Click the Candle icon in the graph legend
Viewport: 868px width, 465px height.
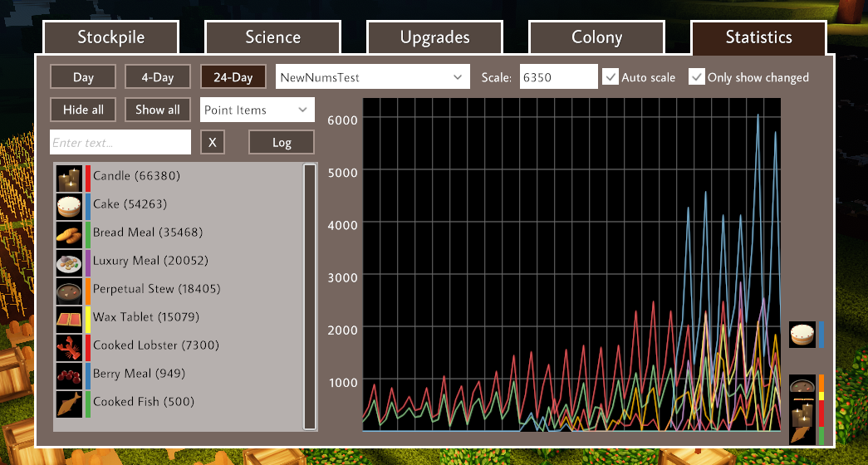point(802,414)
